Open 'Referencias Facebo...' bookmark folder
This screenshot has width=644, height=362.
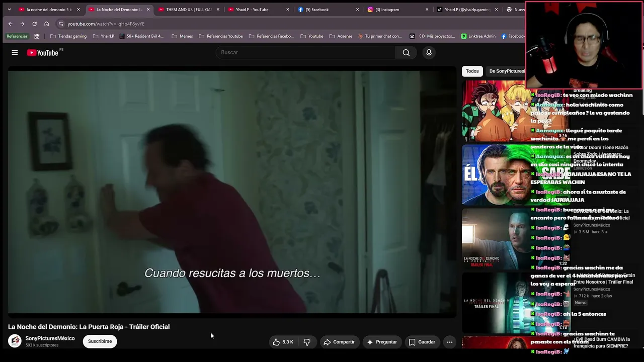pos(271,36)
